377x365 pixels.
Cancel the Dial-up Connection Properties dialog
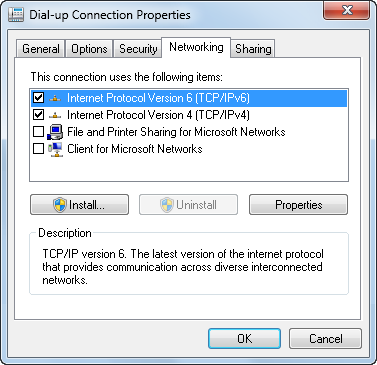(325, 339)
